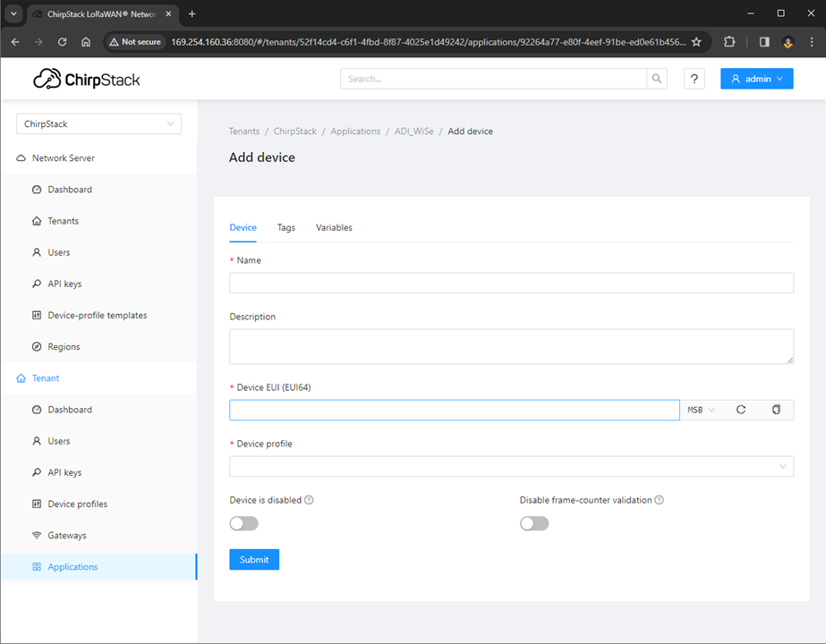Open the MSB byte-order dropdown
This screenshot has width=826, height=644.
701,410
